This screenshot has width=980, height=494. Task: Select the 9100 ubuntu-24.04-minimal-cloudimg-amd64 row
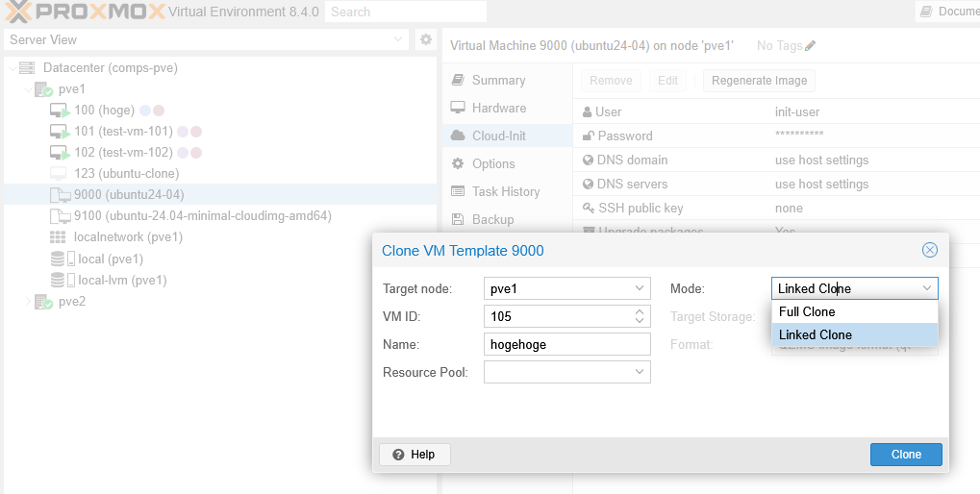220,216
